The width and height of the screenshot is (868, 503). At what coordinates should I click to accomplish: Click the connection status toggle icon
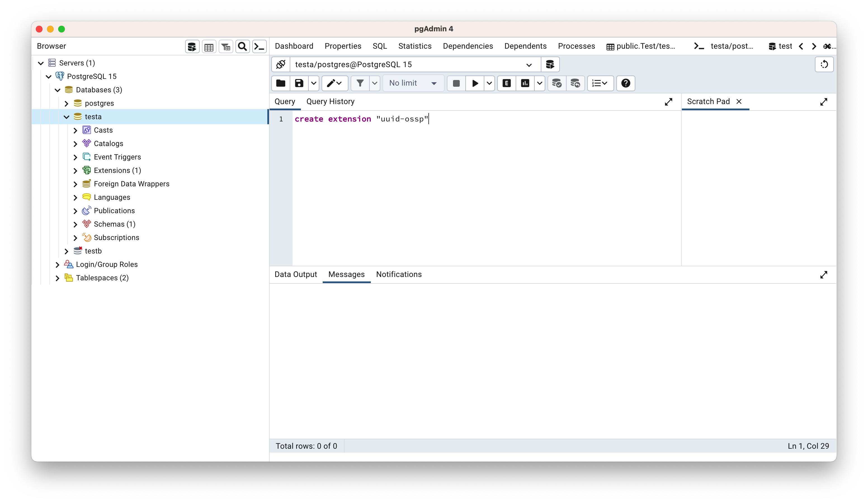point(281,64)
